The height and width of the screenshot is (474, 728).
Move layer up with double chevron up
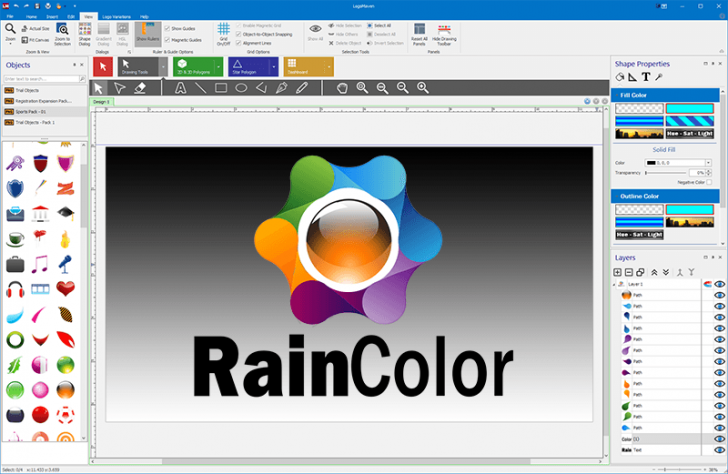[x=654, y=272]
